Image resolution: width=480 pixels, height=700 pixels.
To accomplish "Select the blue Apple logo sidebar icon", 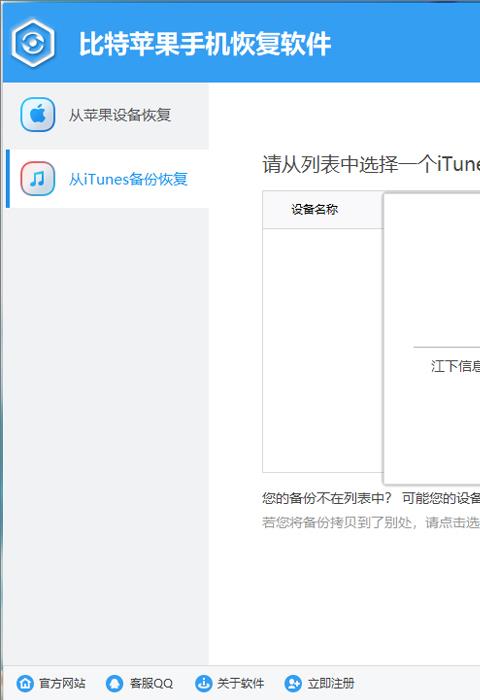I will pyautogui.click(x=38, y=115).
